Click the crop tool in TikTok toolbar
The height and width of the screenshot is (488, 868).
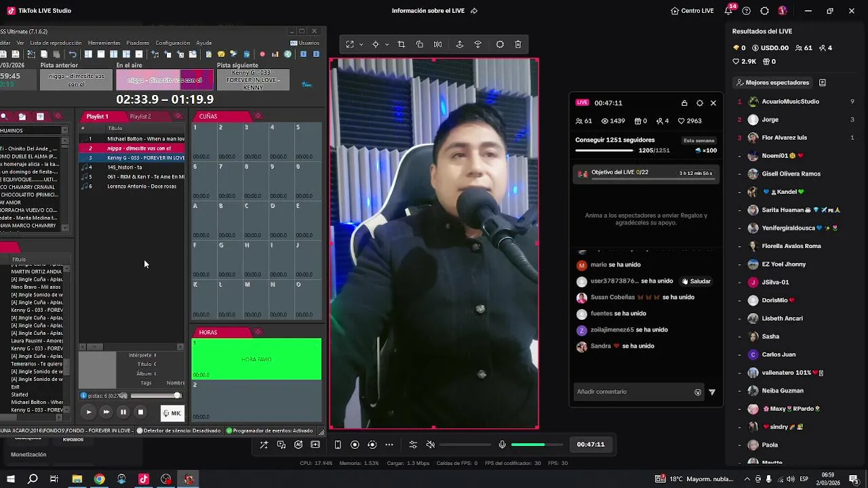click(401, 45)
